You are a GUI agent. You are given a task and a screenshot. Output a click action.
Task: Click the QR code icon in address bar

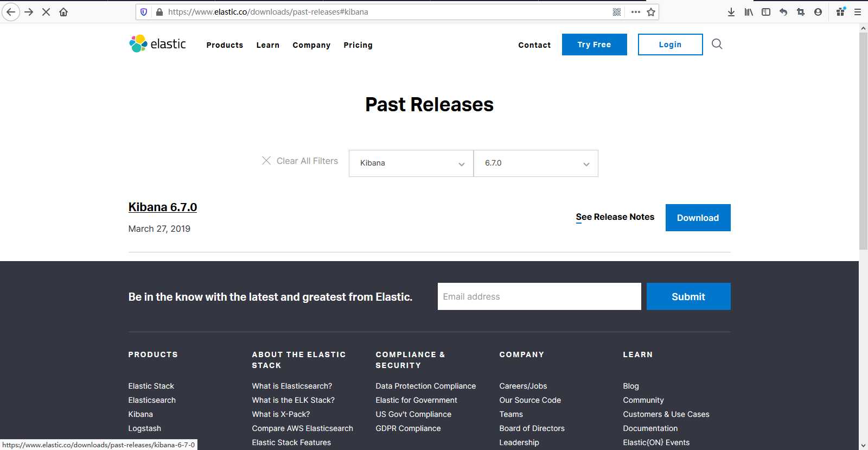click(617, 12)
